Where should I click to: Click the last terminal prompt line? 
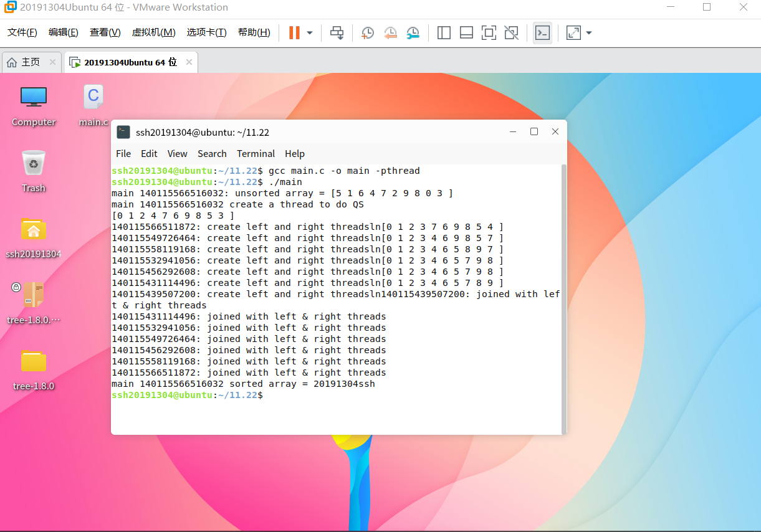pos(187,395)
